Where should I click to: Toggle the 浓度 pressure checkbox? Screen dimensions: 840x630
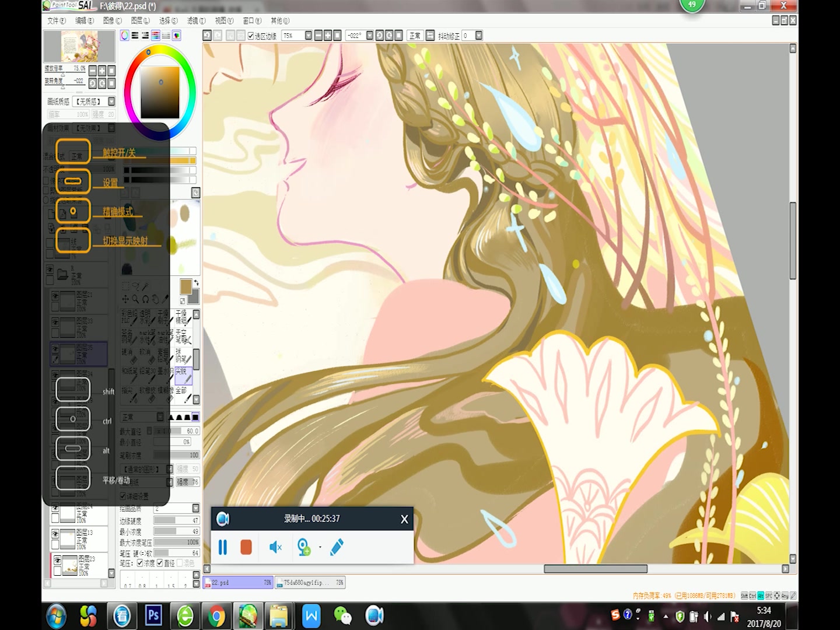coord(140,563)
